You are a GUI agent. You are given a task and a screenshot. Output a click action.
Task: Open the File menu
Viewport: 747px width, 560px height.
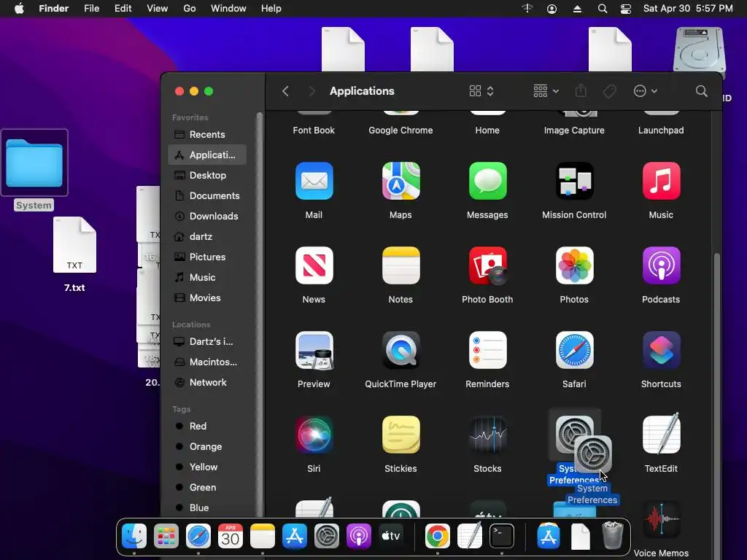click(91, 9)
